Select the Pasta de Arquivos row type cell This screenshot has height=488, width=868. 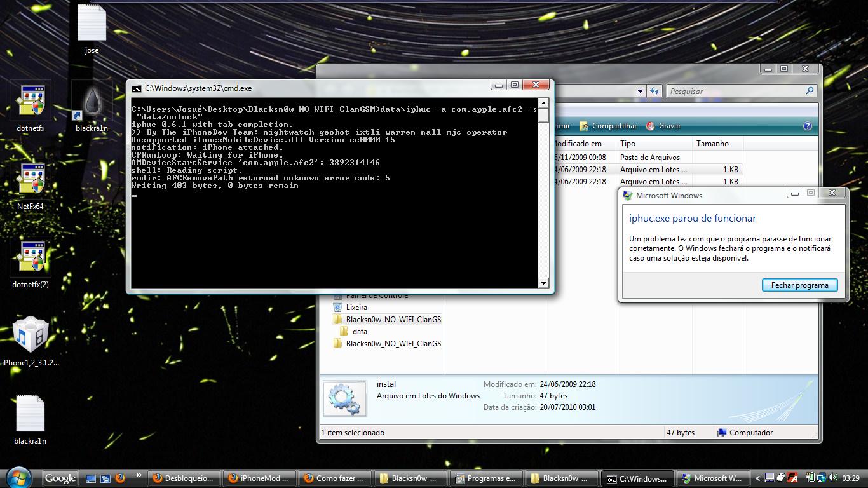650,158
